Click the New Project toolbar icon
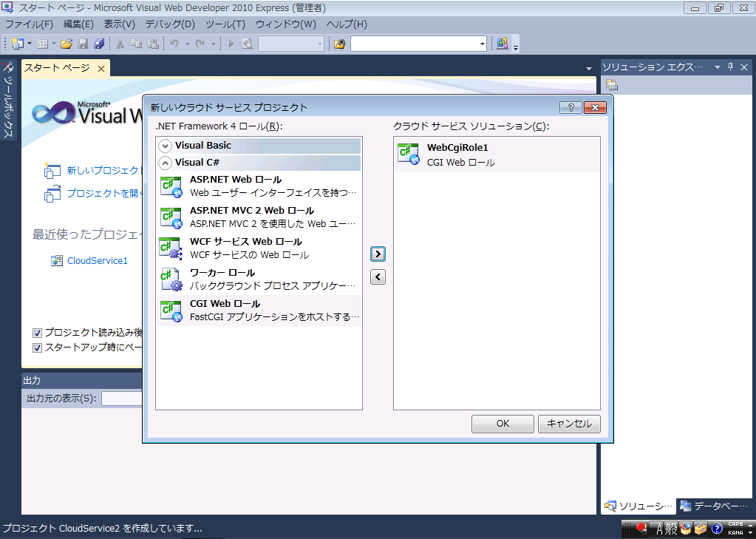This screenshot has width=756, height=539. tap(17, 44)
